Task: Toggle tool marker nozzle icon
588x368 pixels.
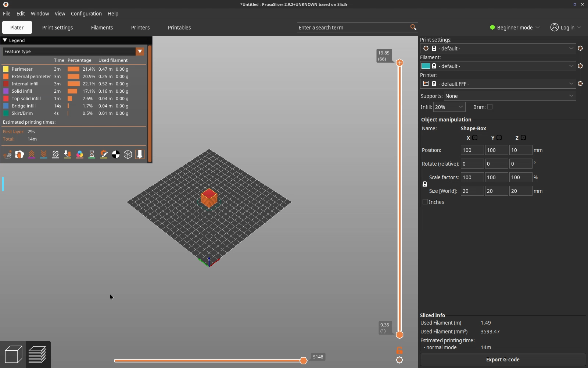Action: click(x=140, y=155)
